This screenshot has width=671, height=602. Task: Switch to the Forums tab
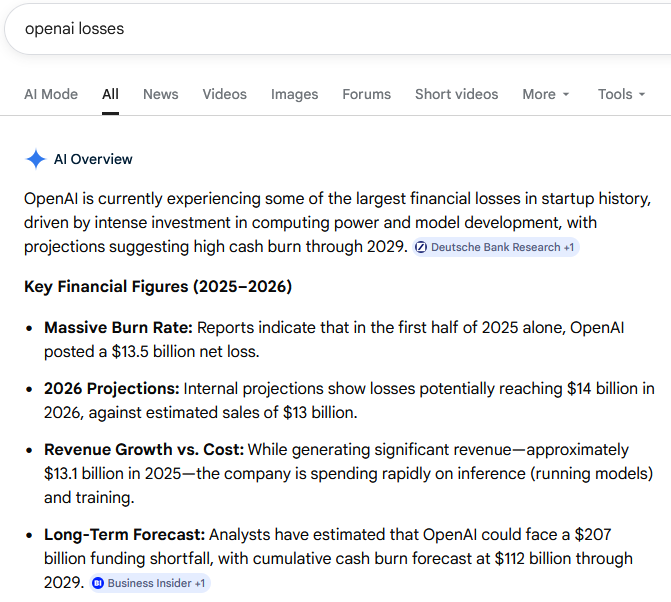[366, 94]
